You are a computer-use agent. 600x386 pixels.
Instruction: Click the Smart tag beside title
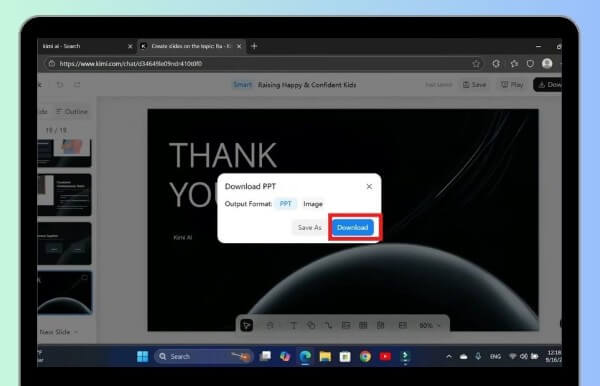click(x=243, y=85)
